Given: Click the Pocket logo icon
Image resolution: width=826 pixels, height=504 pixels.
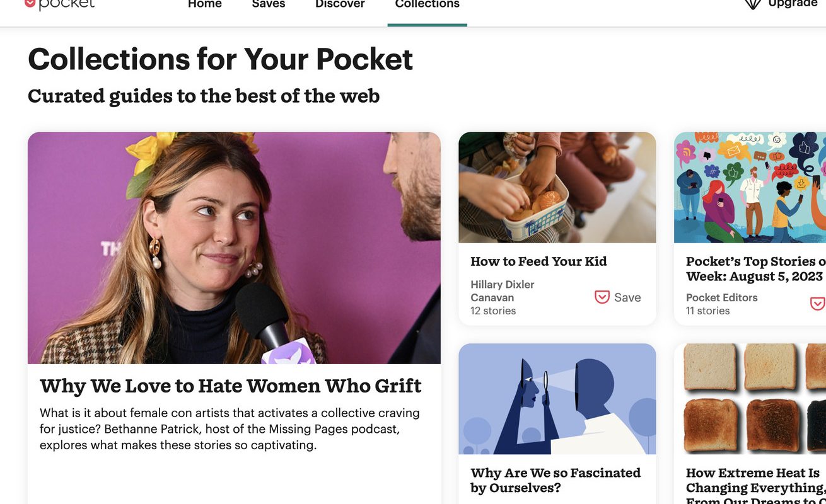Looking at the screenshot, I should point(30,3).
